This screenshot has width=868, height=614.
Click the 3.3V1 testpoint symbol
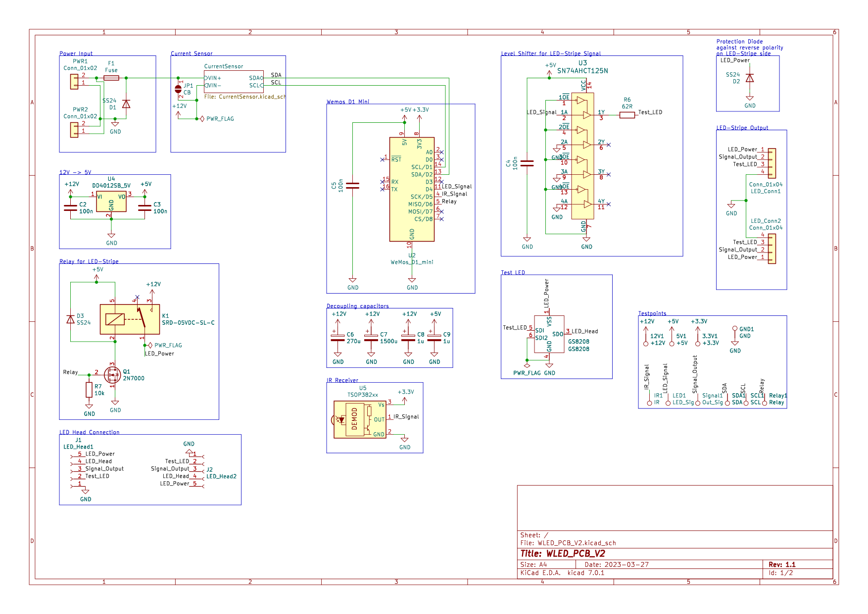698,344
